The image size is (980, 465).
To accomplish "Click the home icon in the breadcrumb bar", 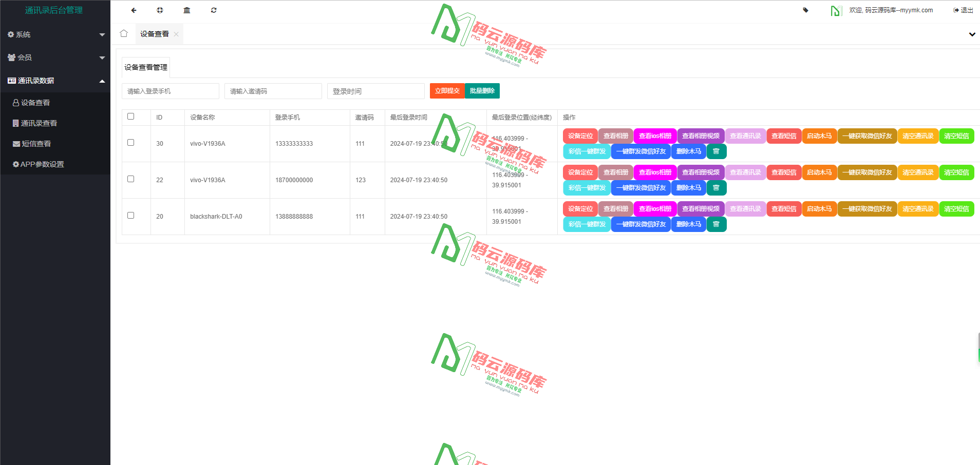I will pyautogui.click(x=124, y=33).
